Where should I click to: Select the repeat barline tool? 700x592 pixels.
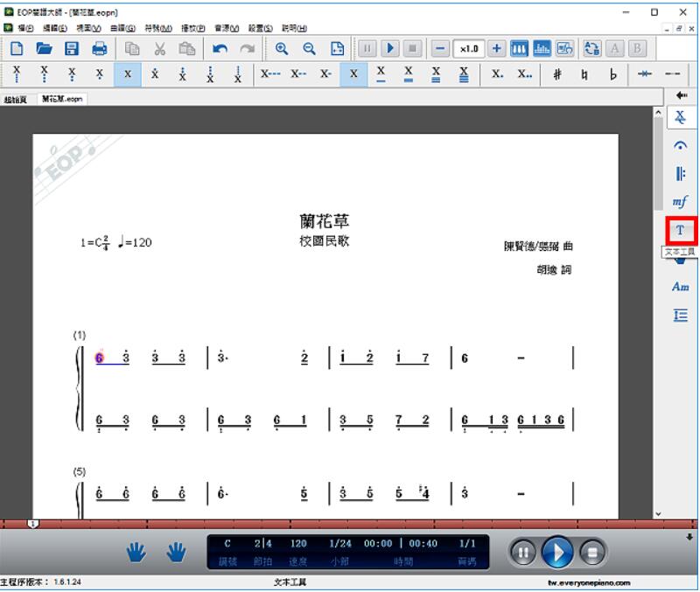click(x=680, y=173)
